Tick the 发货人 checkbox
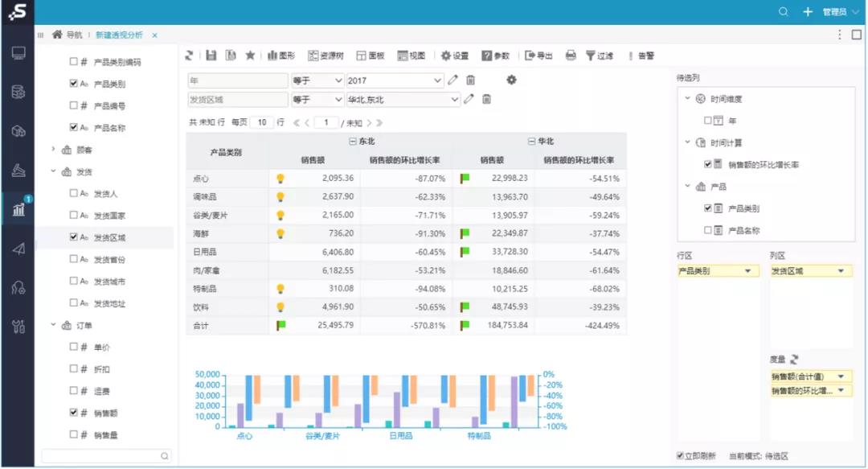 (x=74, y=193)
